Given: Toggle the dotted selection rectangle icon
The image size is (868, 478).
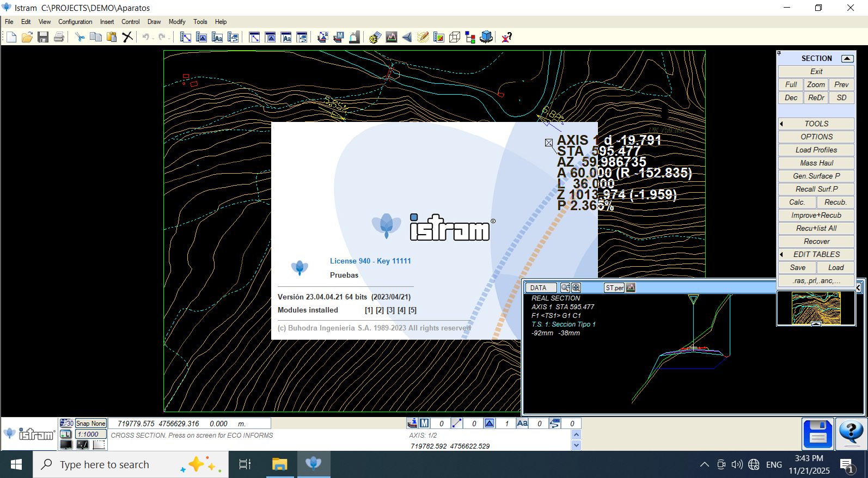Looking at the screenshot, I should coord(99,445).
